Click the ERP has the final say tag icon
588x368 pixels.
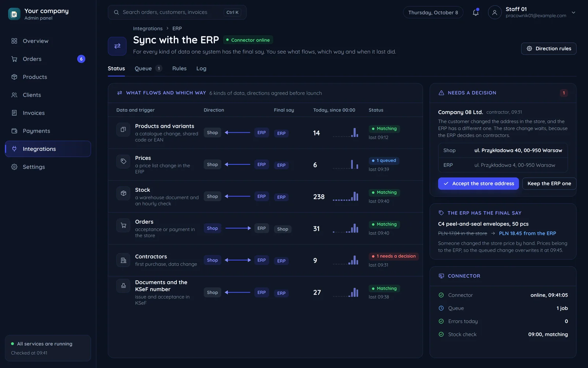(441, 213)
